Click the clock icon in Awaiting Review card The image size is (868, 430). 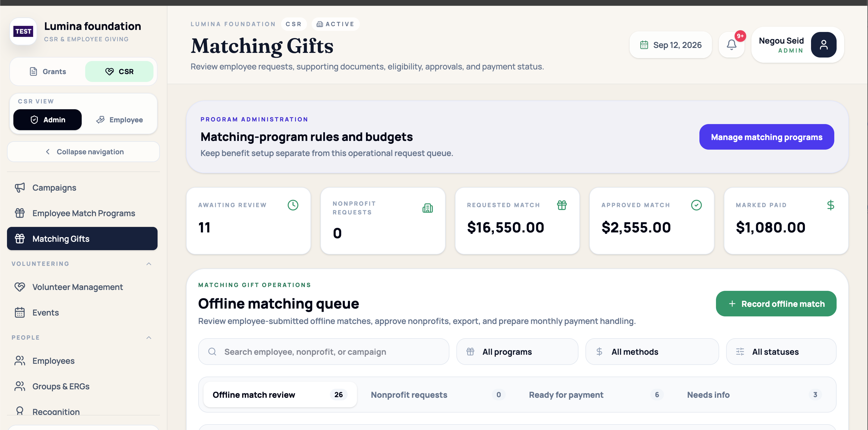pos(293,205)
